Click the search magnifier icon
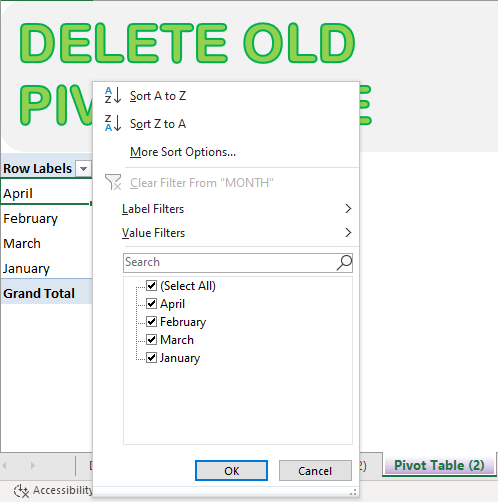Image resolution: width=498 pixels, height=502 pixels. coord(344,263)
